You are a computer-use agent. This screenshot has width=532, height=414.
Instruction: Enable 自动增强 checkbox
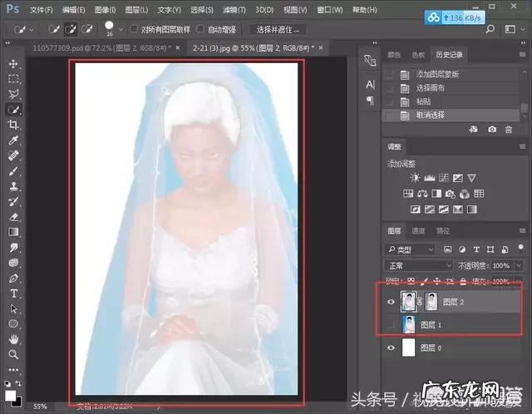(200, 29)
